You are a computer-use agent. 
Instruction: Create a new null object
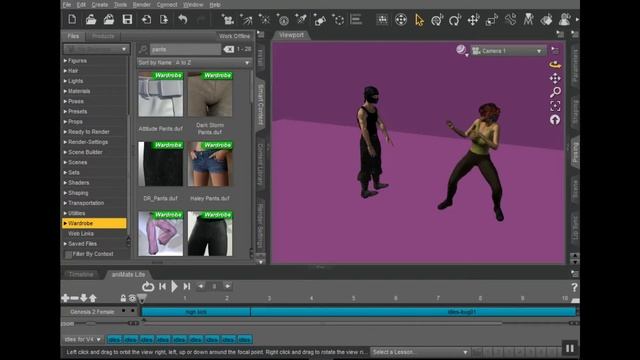pos(338,20)
